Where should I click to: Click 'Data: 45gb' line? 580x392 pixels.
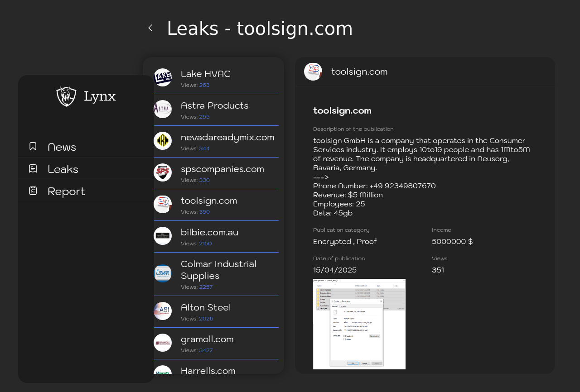click(x=333, y=213)
